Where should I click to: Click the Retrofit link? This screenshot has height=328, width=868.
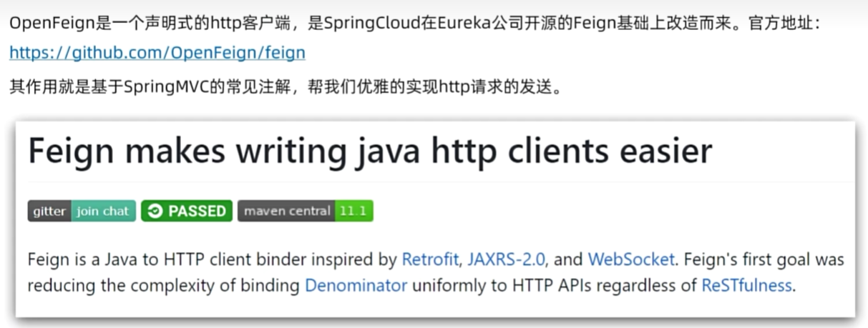[x=431, y=259]
